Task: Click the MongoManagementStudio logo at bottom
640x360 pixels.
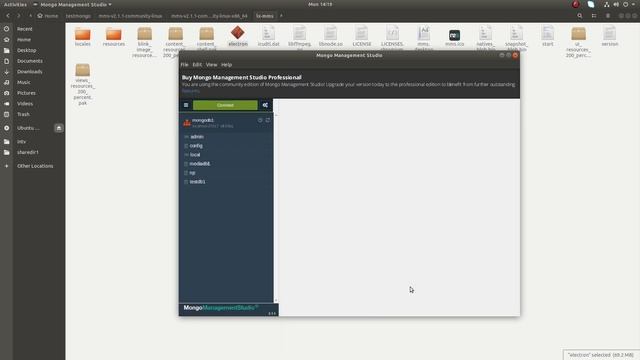Action: click(x=220, y=307)
